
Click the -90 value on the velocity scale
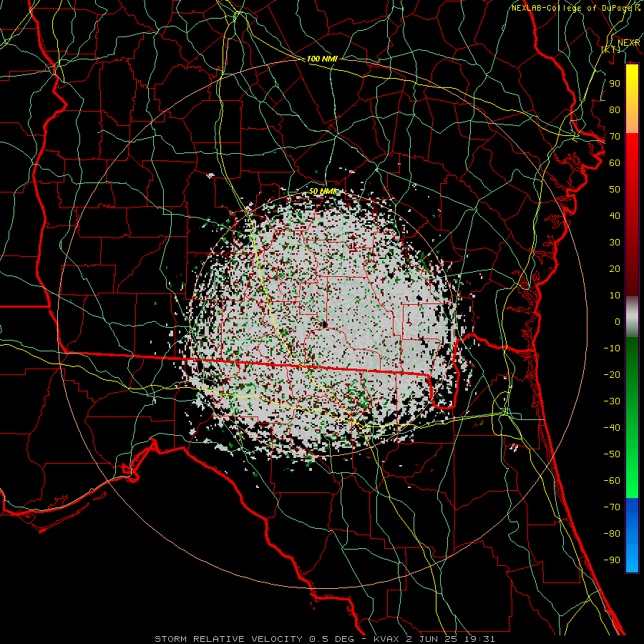(612, 560)
